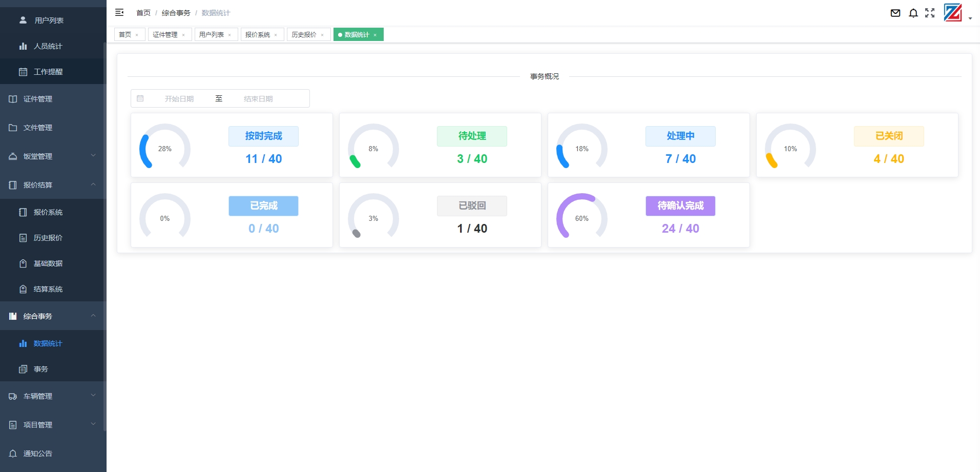The image size is (980, 472).
Task: Open the user avatar logo menu
Action: pos(953,12)
